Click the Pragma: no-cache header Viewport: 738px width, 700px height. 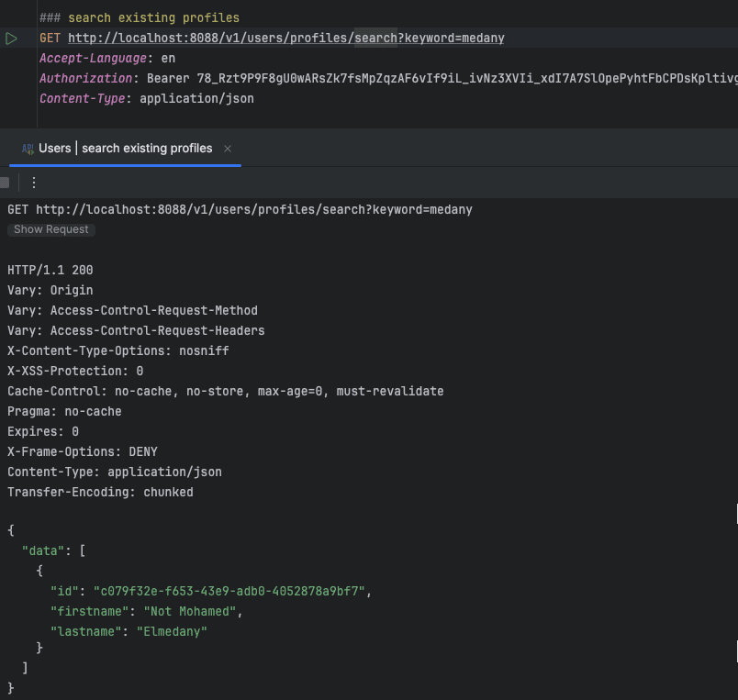tap(64, 412)
